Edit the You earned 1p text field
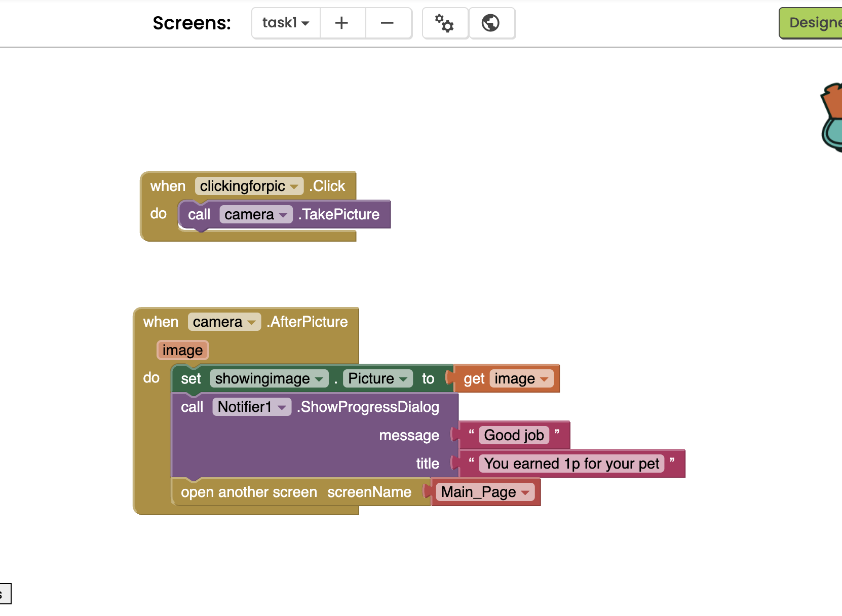This screenshot has height=616, width=842. click(x=571, y=464)
